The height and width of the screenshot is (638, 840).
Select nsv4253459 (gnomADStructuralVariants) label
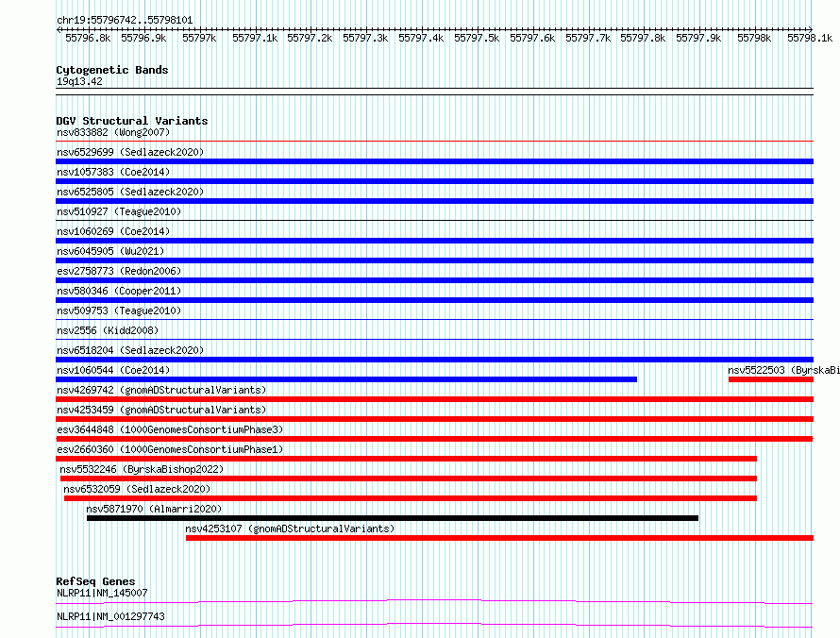[161, 410]
